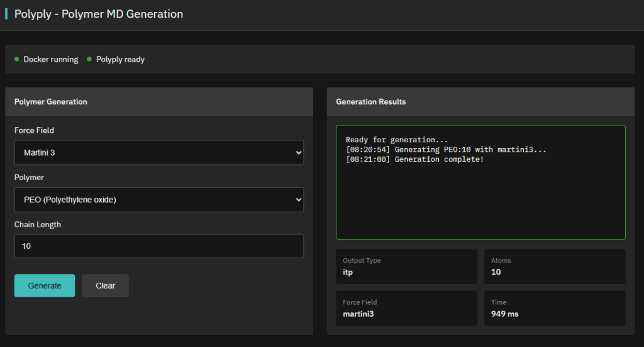Click the 'Generation complete!' log line
Screen dimensions: 644x347
click(414, 159)
